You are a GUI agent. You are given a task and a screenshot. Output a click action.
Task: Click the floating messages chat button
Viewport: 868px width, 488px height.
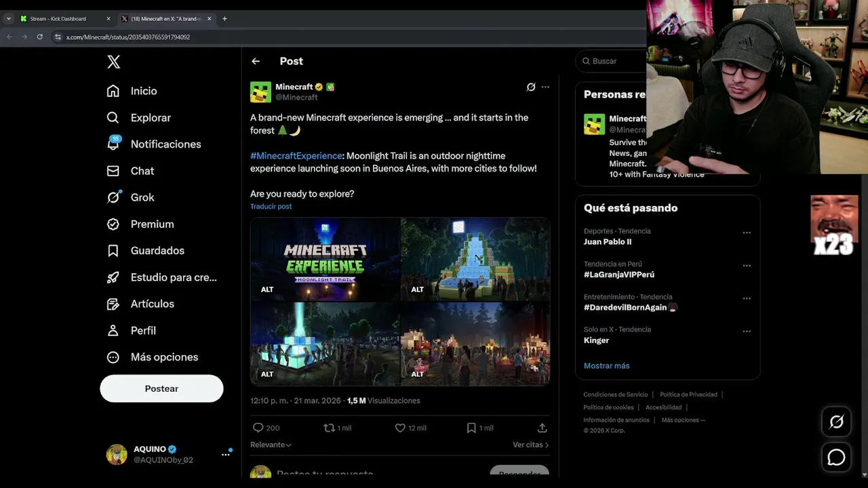point(837,457)
